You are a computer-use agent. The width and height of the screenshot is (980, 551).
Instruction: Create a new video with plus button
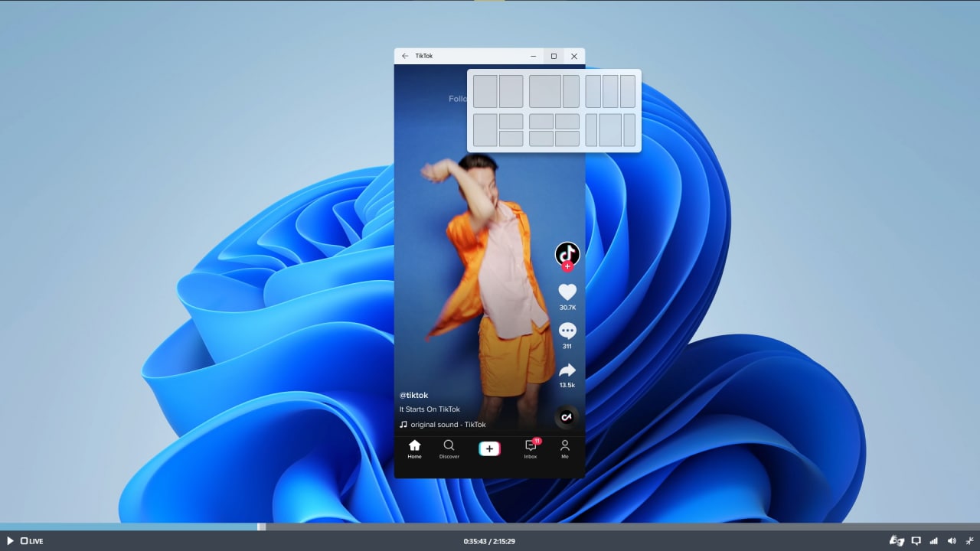click(x=489, y=449)
